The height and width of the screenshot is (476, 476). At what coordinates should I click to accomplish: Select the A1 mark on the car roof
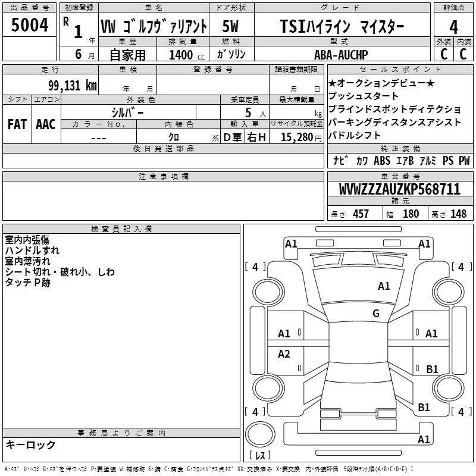(x=384, y=286)
